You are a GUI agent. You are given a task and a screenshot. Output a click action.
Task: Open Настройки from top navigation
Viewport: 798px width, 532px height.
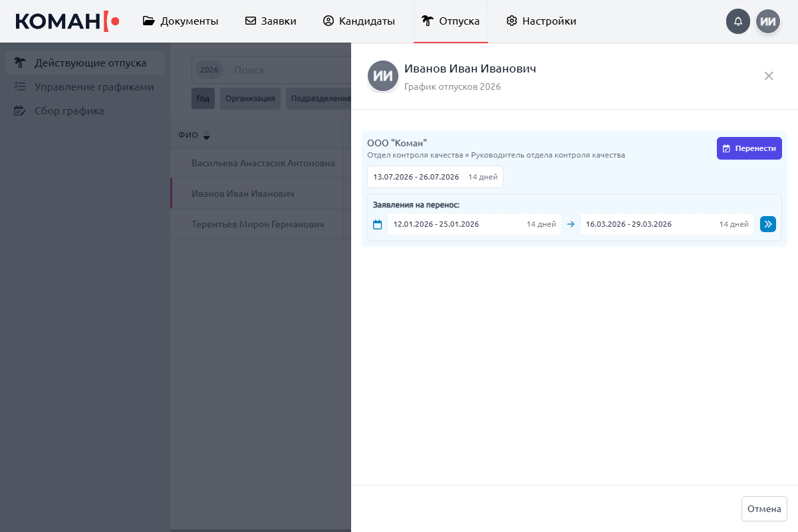541,21
